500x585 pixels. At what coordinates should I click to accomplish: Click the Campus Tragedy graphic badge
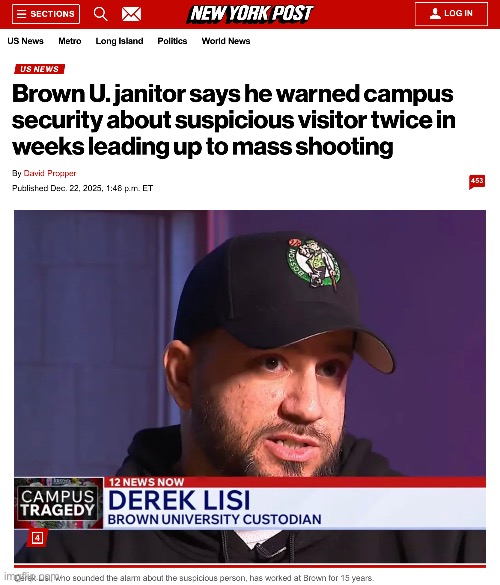[58, 503]
